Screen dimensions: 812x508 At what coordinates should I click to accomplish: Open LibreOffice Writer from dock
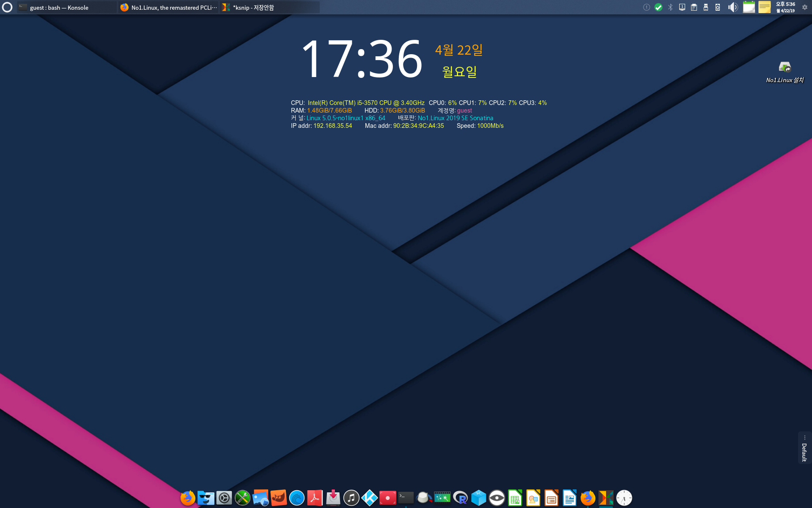[570, 498]
